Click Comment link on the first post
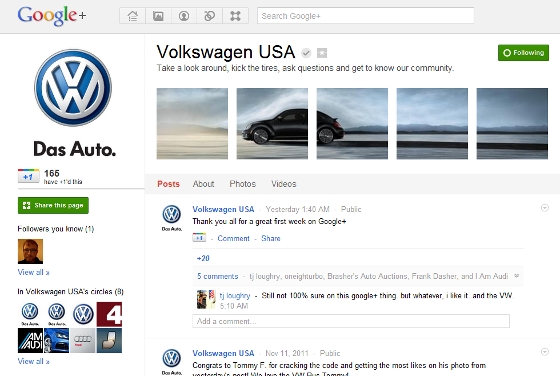 coord(234,238)
